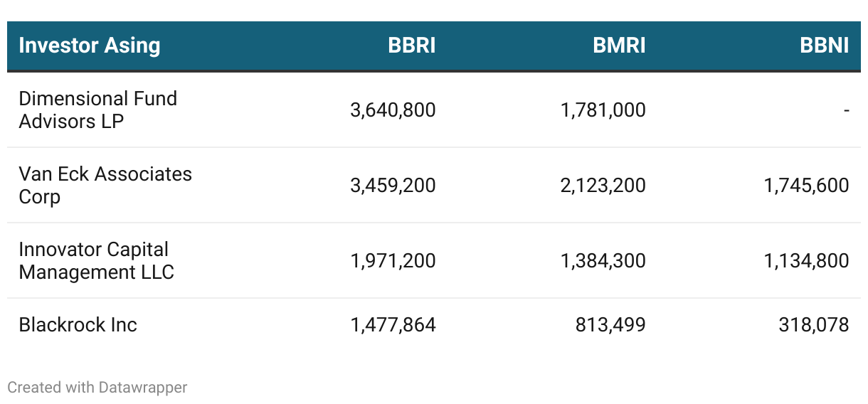Click BMRI value 1,384,300

(603, 261)
